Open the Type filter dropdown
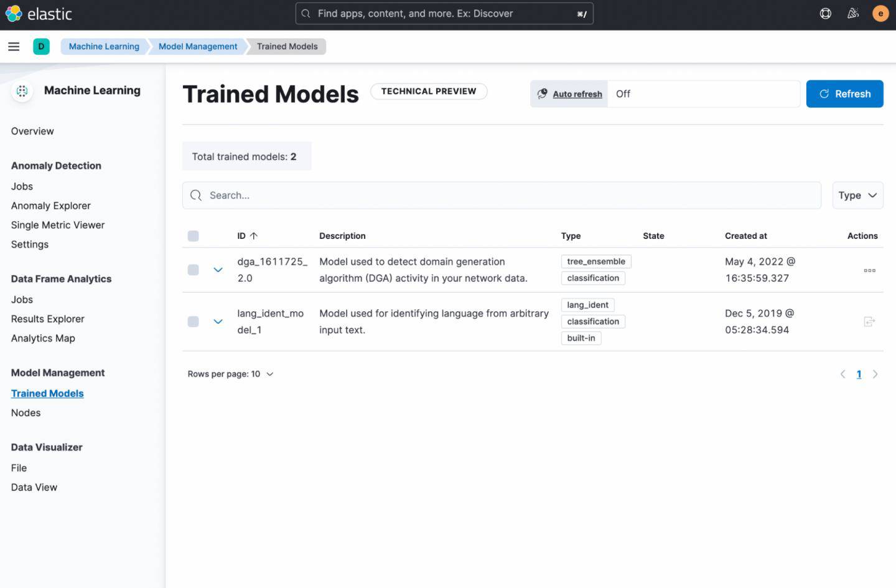Image resolution: width=896 pixels, height=588 pixels. tap(857, 195)
